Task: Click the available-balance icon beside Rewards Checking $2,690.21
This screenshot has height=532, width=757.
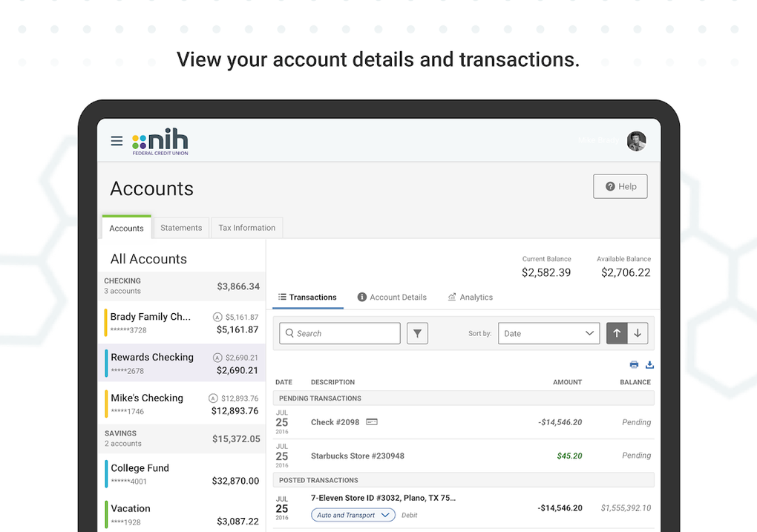Action: tap(217, 358)
